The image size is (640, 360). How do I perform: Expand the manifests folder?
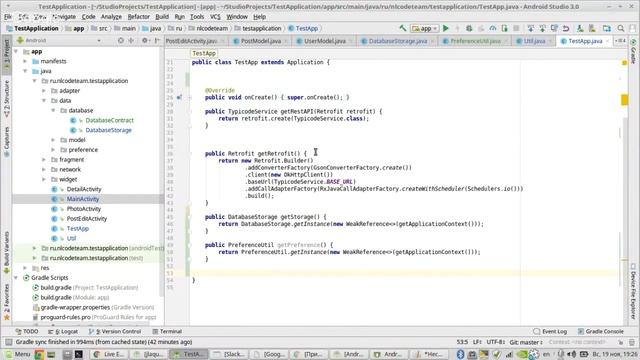click(x=25, y=61)
